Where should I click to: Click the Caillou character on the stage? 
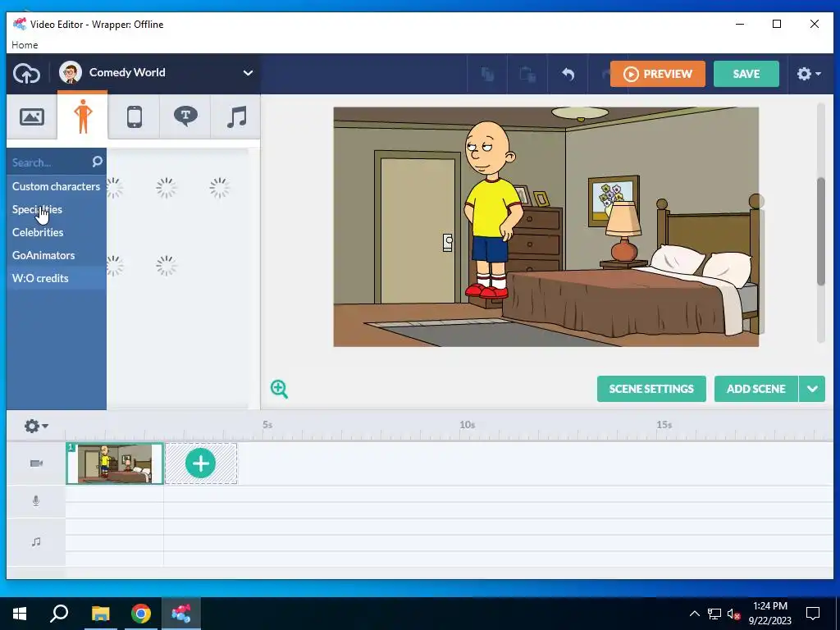[491, 210]
